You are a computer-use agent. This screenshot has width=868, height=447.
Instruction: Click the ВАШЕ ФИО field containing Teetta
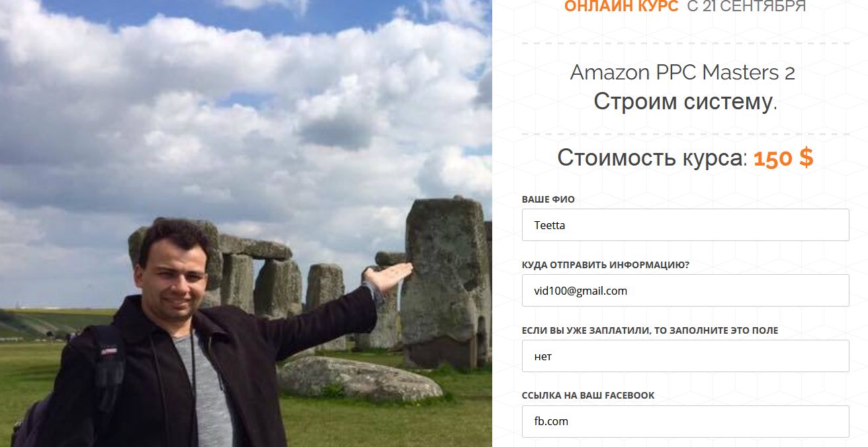[685, 225]
